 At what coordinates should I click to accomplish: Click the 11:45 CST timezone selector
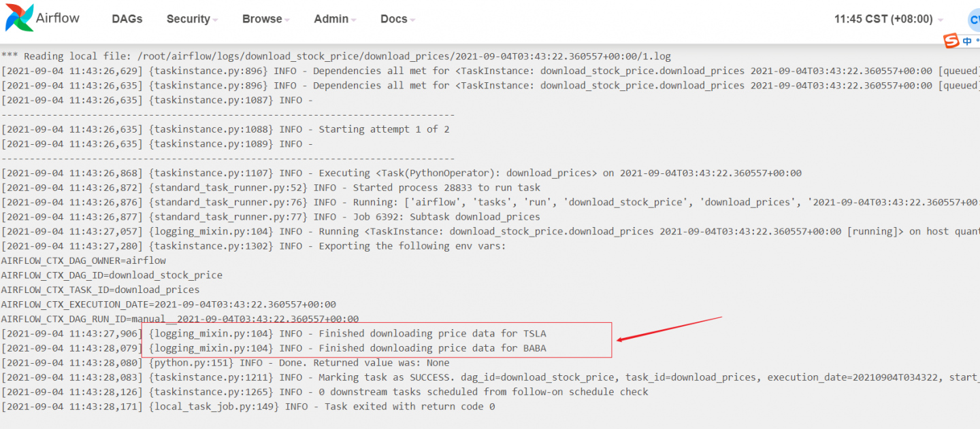tap(883, 19)
